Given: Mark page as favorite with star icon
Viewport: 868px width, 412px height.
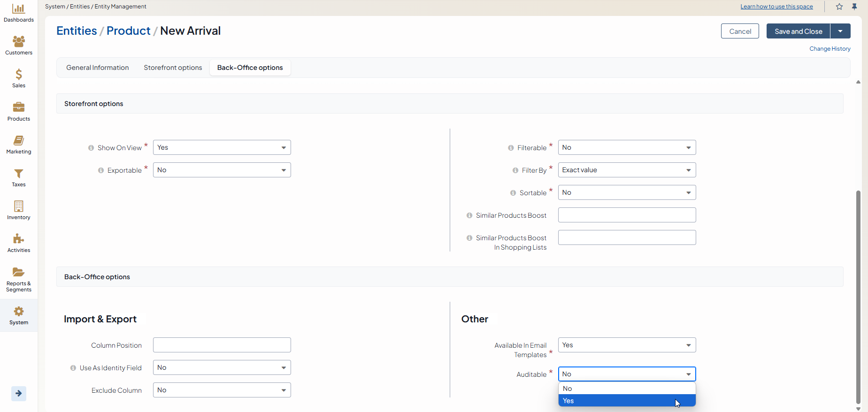Looking at the screenshot, I should click(839, 7).
